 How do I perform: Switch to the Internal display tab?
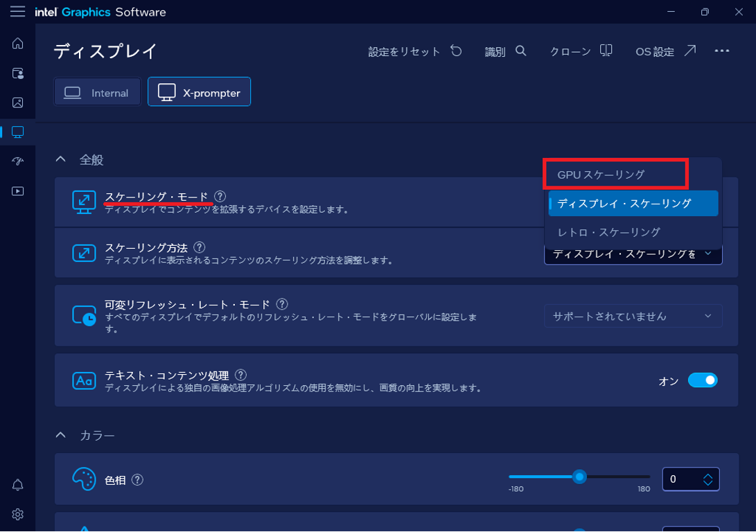click(97, 92)
